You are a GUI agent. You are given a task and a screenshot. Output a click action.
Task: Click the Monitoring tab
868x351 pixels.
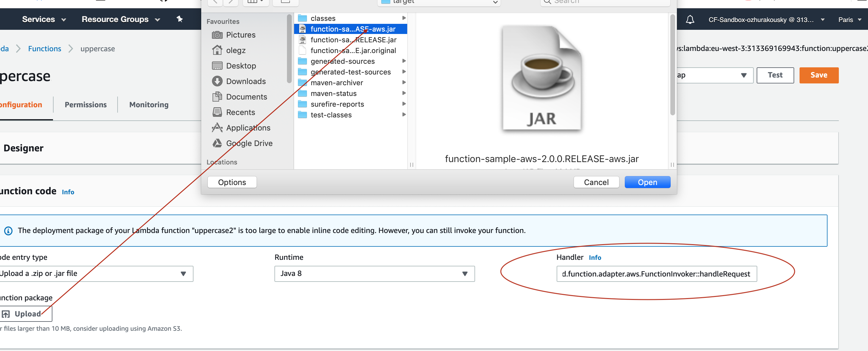(x=149, y=105)
